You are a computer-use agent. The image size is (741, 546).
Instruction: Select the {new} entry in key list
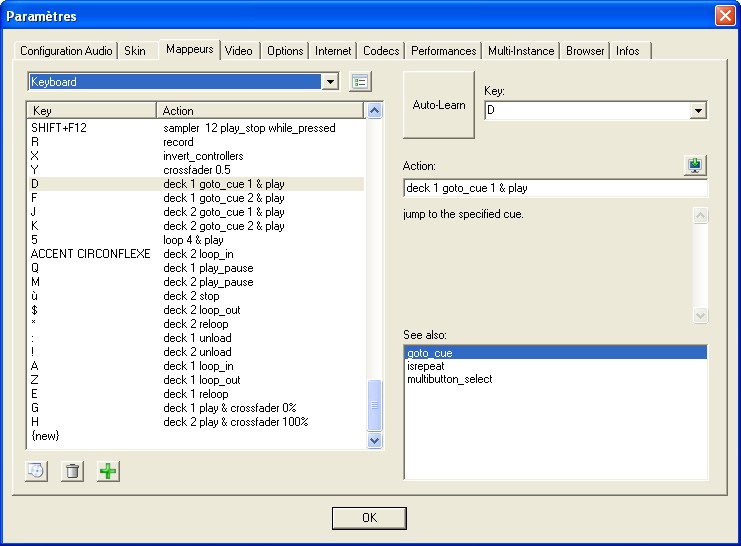pos(47,436)
